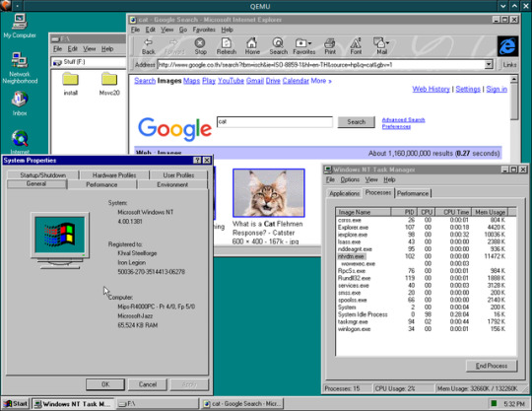The width and height of the screenshot is (532, 411).
Task: Open the Favorites menu in Internet Explorer
Action: (x=204, y=30)
